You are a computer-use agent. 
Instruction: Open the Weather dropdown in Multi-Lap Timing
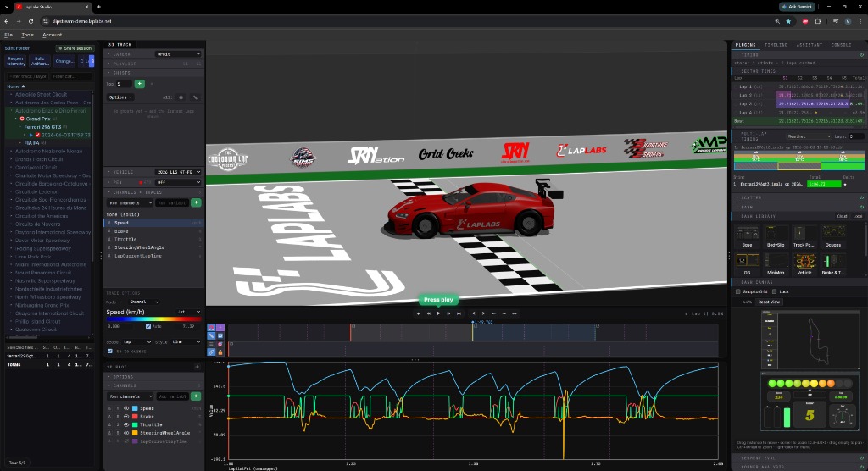[809, 136]
